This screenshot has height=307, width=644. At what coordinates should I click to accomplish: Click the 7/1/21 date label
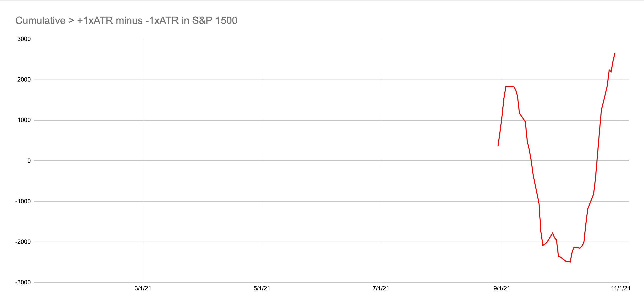[381, 288]
